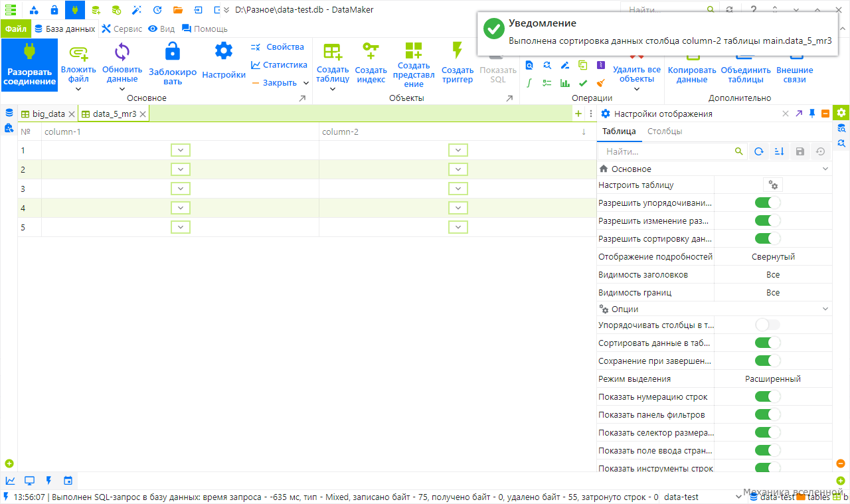
Task: Click the chart icon in bottom-left toolbar
Action: pos(10,481)
